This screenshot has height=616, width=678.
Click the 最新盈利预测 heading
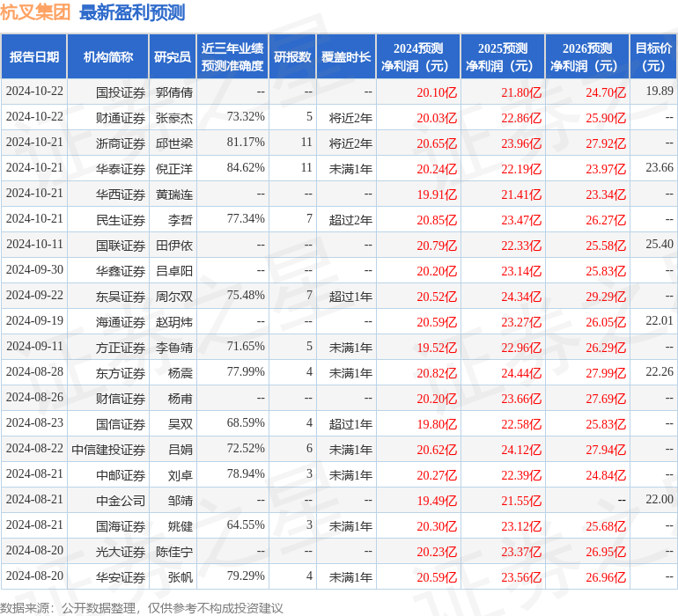[x=132, y=12]
